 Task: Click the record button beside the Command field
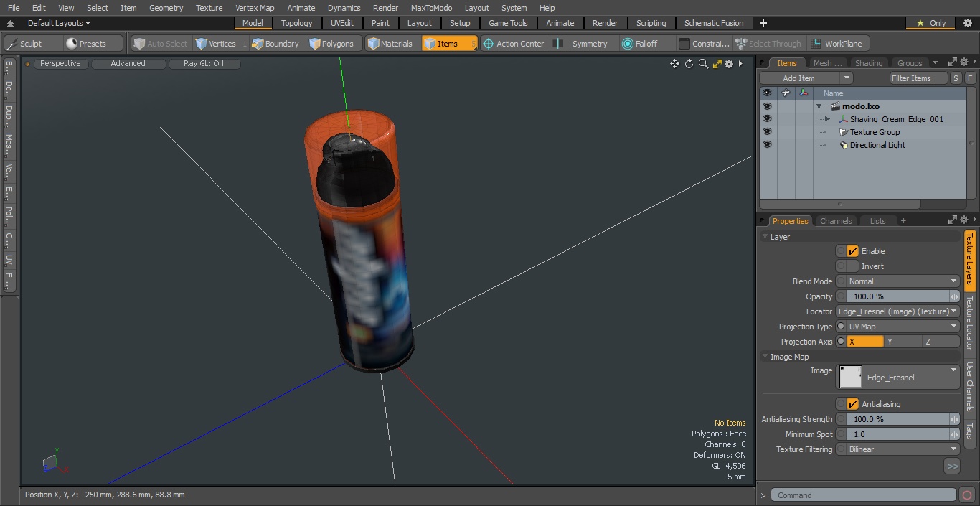(x=966, y=495)
